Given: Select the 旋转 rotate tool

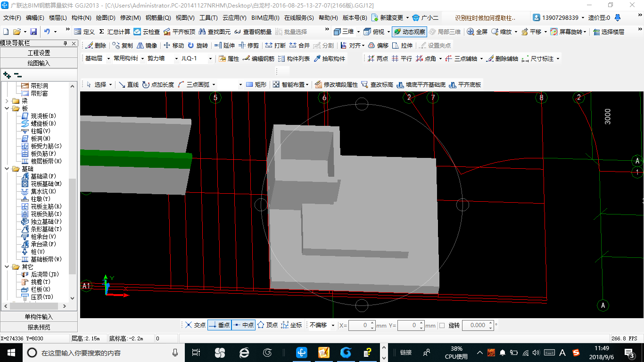Looking at the screenshot, I should (198, 46).
